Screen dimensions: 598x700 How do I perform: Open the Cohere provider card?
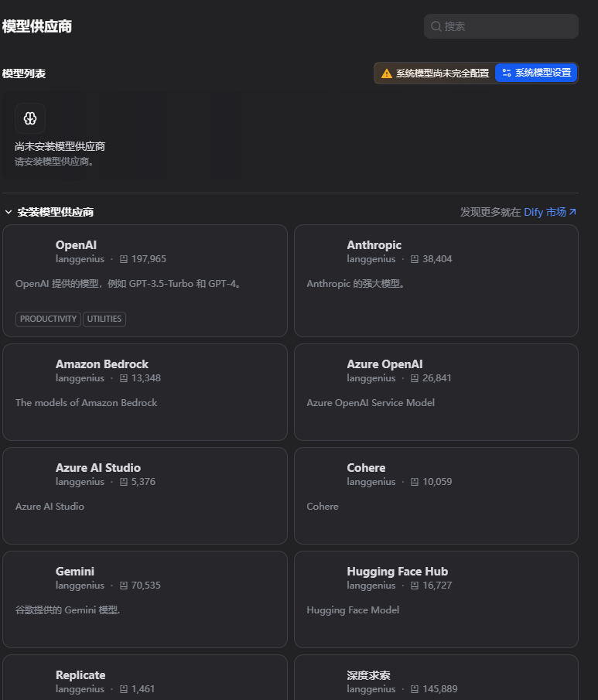[436, 496]
